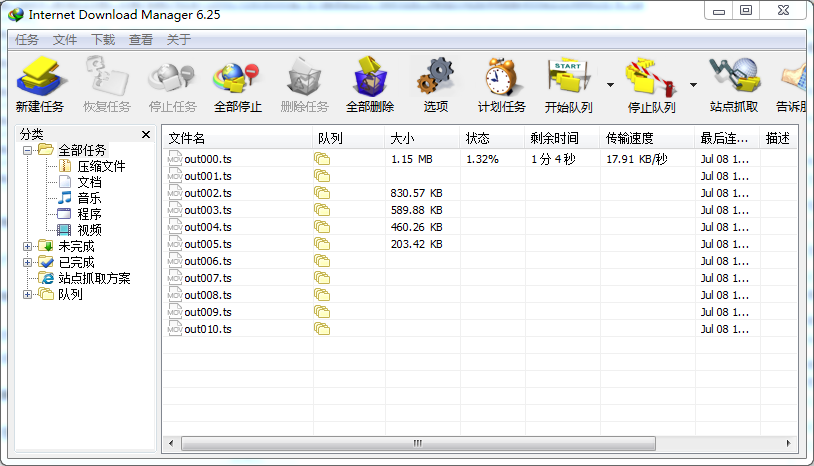Viewport: 814px width, 466px height.
Task: Select download out001.ts
Action: (x=208, y=176)
